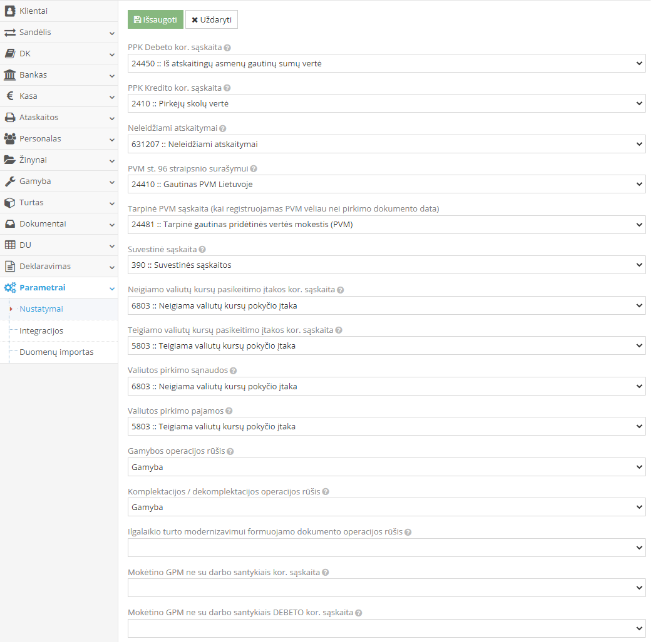Save settings with the Išsaugoti button
The image size is (660, 644).
(x=155, y=19)
